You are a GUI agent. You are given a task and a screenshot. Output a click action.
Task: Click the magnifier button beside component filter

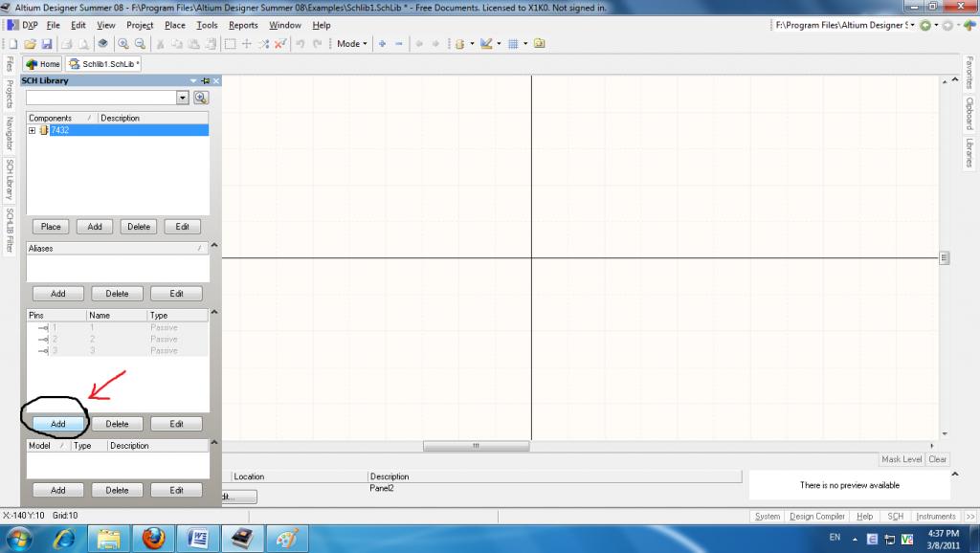pyautogui.click(x=201, y=98)
